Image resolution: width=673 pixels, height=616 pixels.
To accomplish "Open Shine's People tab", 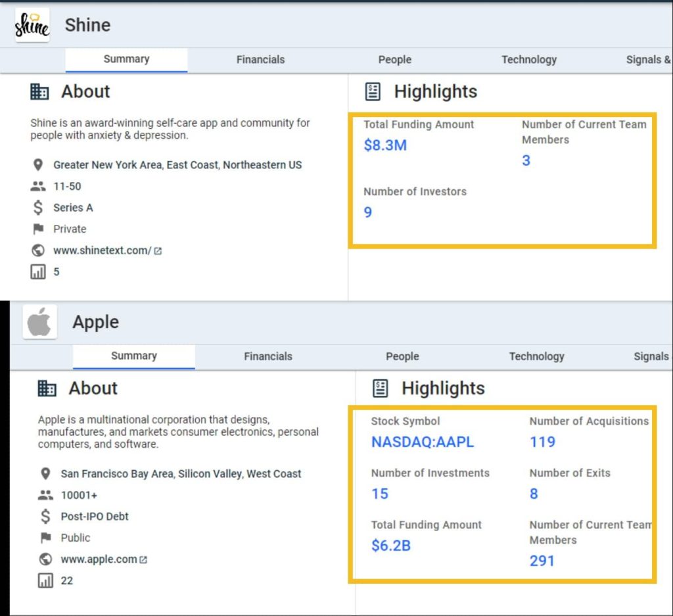I will (x=394, y=60).
